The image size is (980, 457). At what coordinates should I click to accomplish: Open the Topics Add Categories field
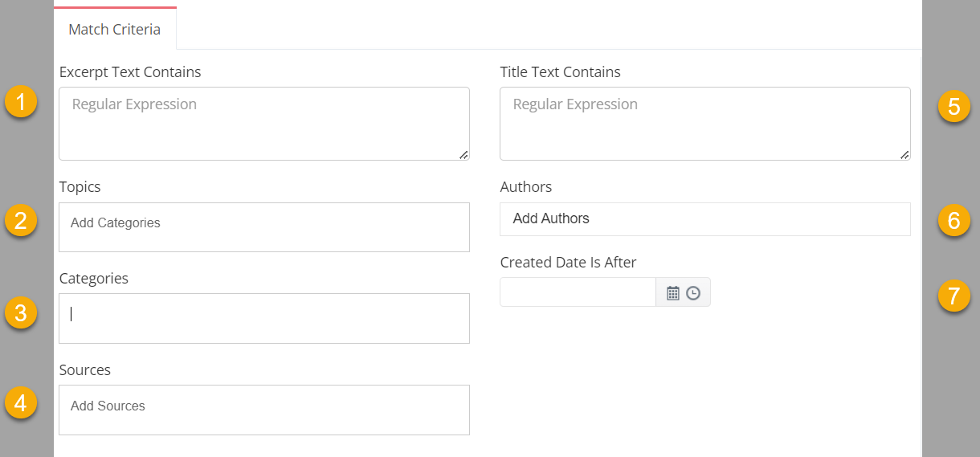[x=264, y=227]
